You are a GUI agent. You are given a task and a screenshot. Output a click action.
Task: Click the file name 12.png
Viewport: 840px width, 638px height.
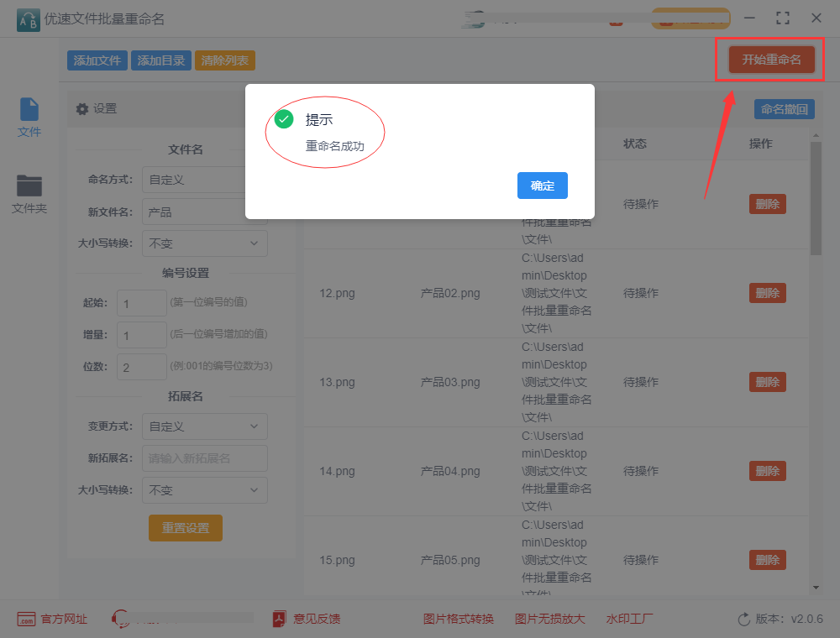(x=337, y=293)
